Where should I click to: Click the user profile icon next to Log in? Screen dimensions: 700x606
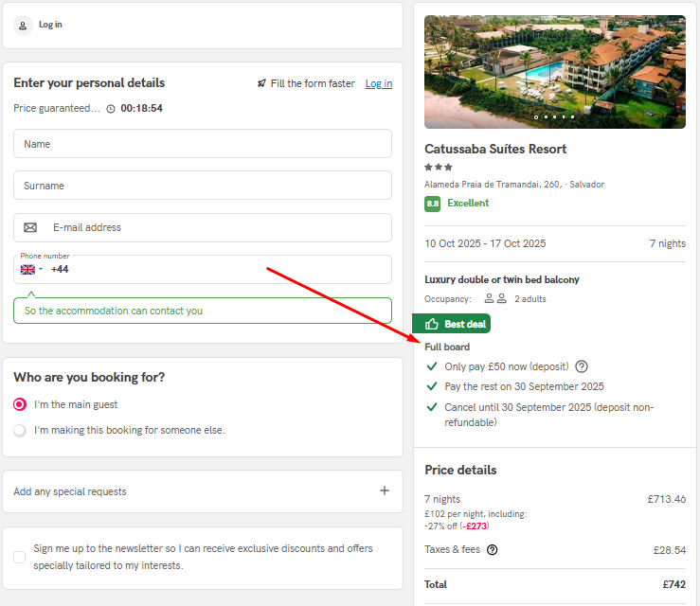23,26
